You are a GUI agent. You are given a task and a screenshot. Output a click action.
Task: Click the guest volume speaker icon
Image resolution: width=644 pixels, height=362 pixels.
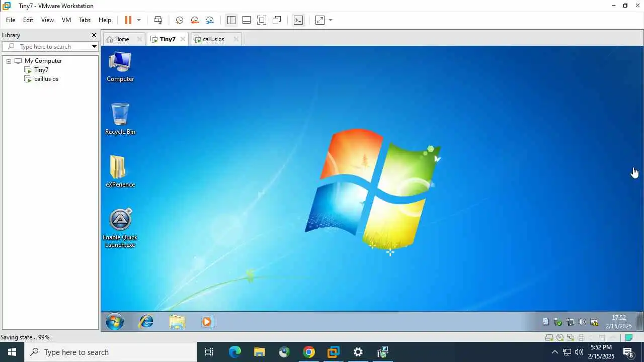click(582, 322)
